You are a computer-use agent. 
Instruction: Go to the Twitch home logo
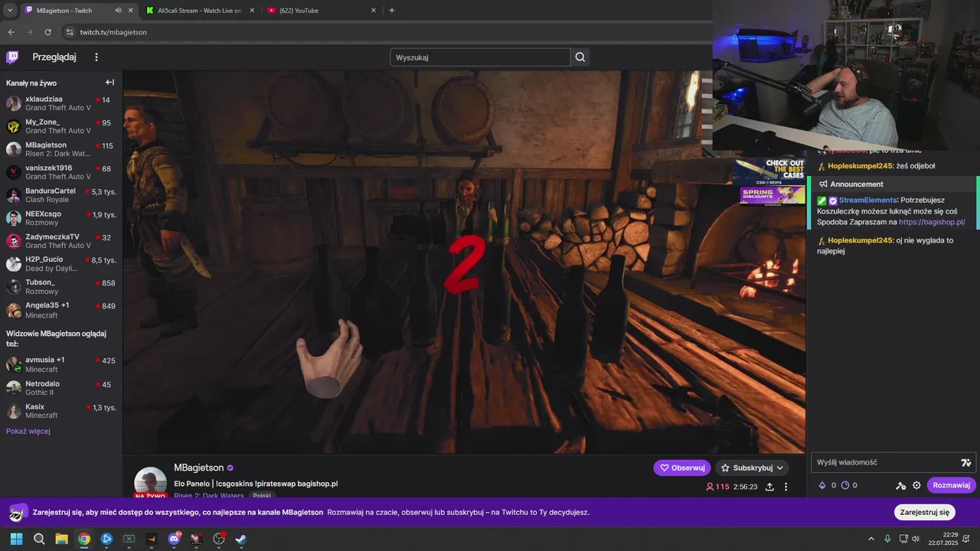tap(12, 57)
